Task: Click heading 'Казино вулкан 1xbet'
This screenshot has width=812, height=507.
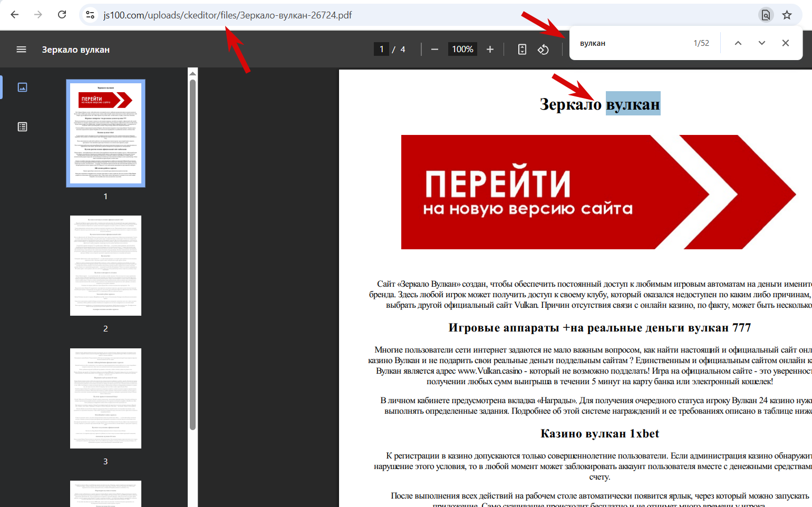Action: pos(600,434)
